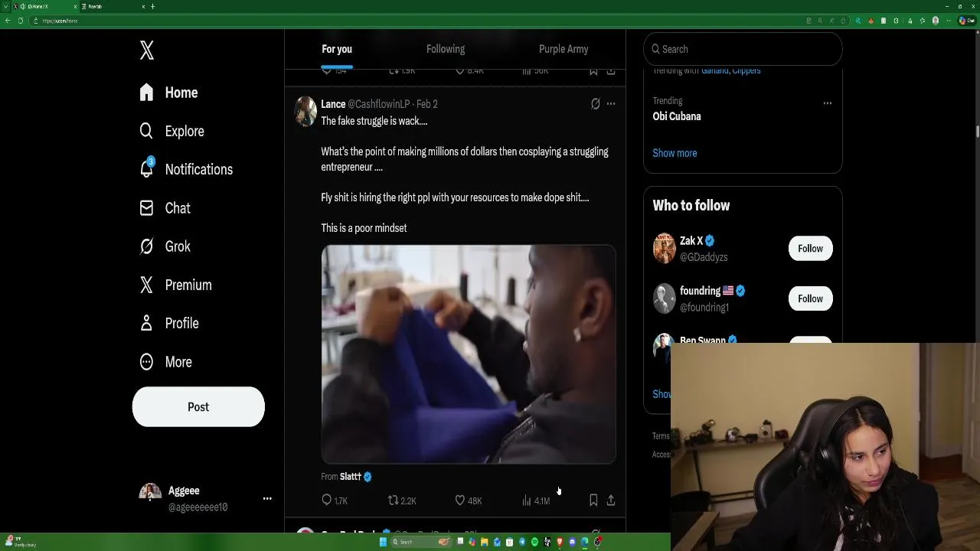This screenshot has height=551, width=980.
Task: Click the browser address bar
Action: pyautogui.click(x=413, y=21)
